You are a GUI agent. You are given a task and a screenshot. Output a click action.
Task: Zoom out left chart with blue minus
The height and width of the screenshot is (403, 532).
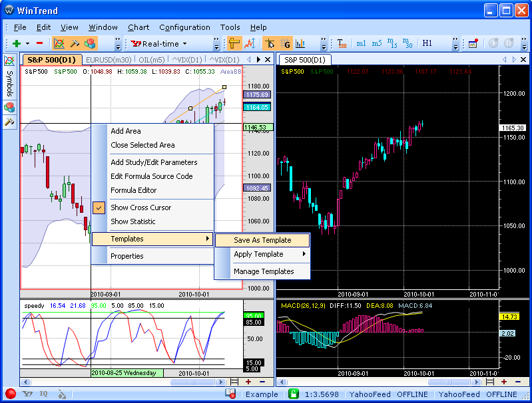(262, 382)
